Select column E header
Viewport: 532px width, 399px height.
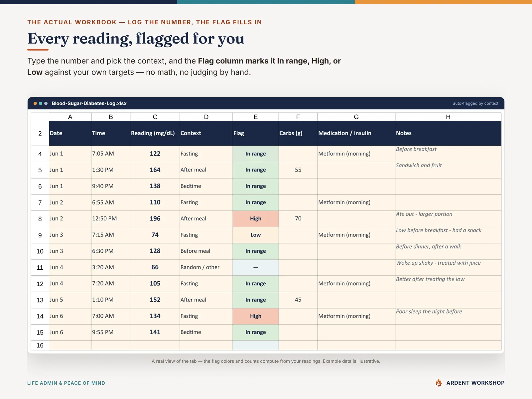[x=256, y=117]
